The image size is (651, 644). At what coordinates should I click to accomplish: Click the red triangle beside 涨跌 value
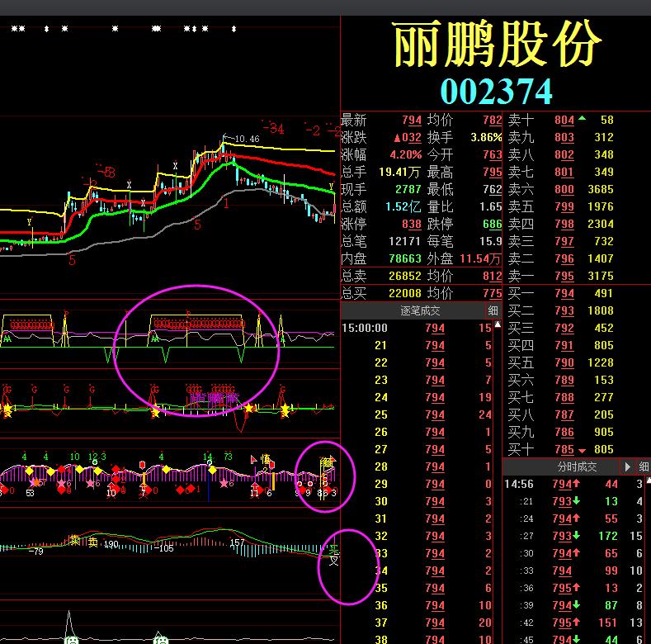click(397, 137)
